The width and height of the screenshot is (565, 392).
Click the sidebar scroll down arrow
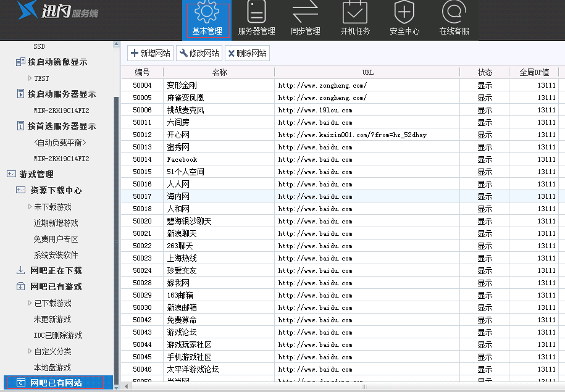point(116,388)
